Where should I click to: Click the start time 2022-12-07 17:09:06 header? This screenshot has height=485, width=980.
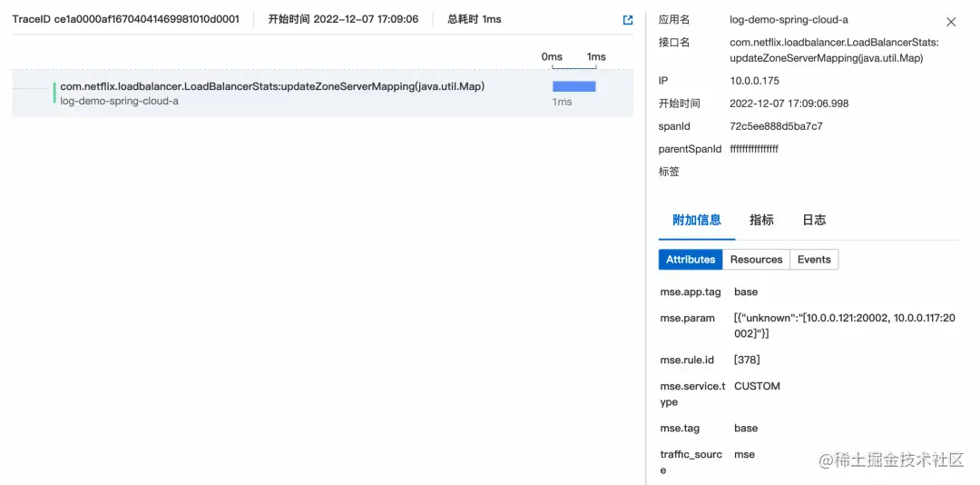click(343, 19)
